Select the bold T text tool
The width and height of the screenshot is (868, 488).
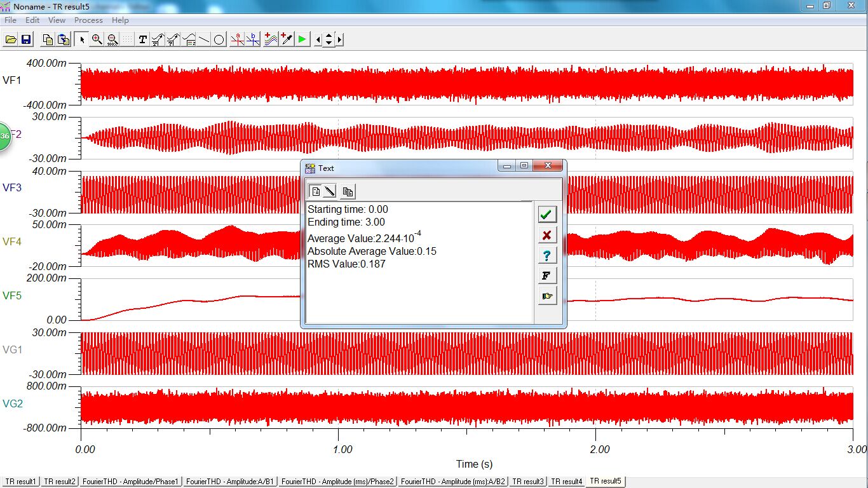point(142,39)
